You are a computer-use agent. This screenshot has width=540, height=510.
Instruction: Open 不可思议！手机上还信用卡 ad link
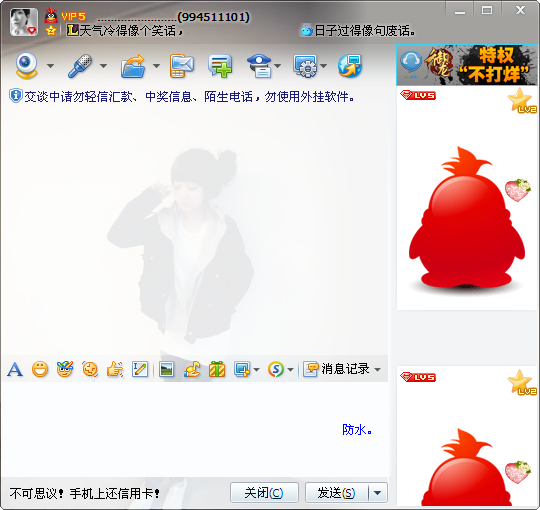click(85, 493)
